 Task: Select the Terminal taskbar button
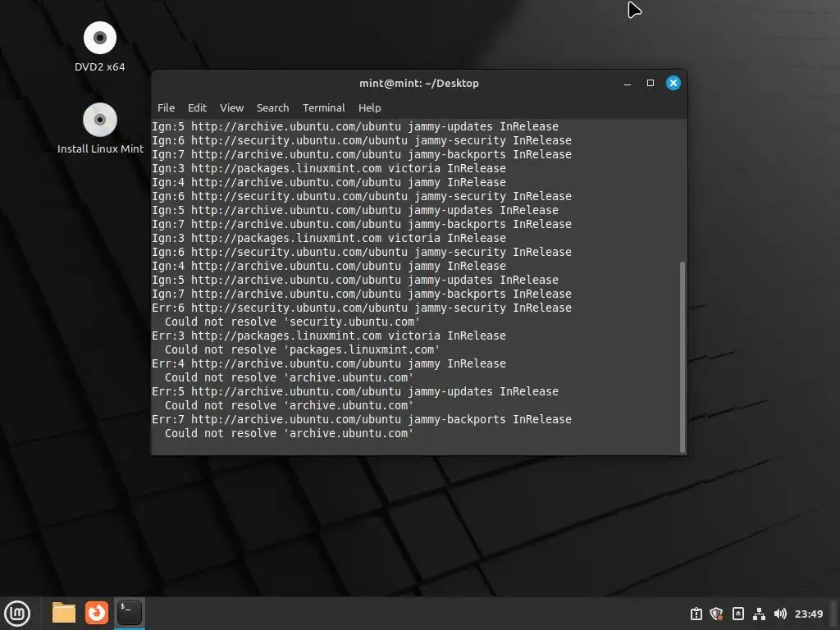(x=130, y=613)
